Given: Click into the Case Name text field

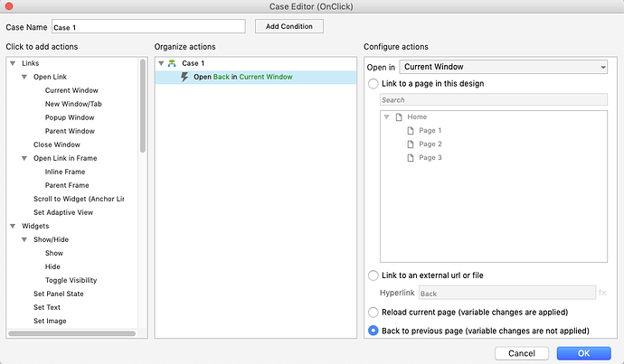Looking at the screenshot, I should click(148, 26).
